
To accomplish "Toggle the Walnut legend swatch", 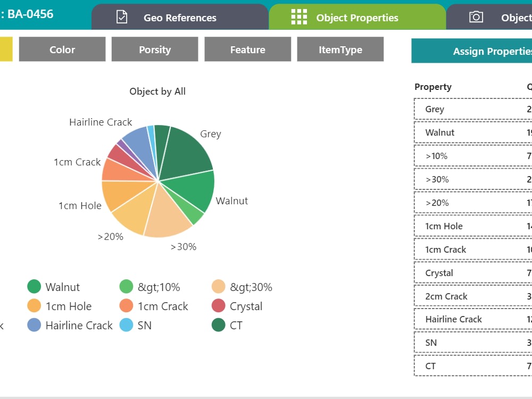I will [x=34, y=286].
